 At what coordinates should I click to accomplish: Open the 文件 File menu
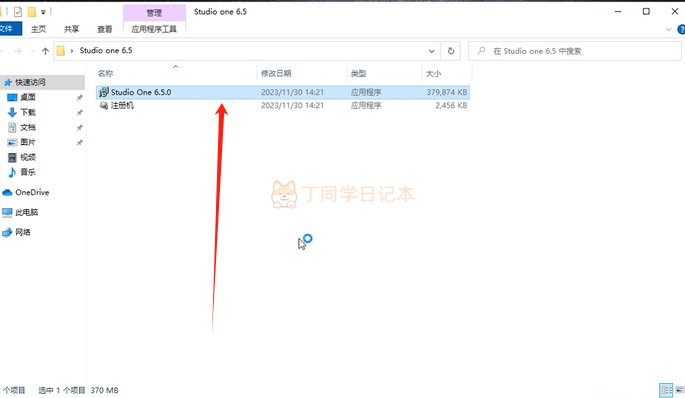[x=8, y=29]
